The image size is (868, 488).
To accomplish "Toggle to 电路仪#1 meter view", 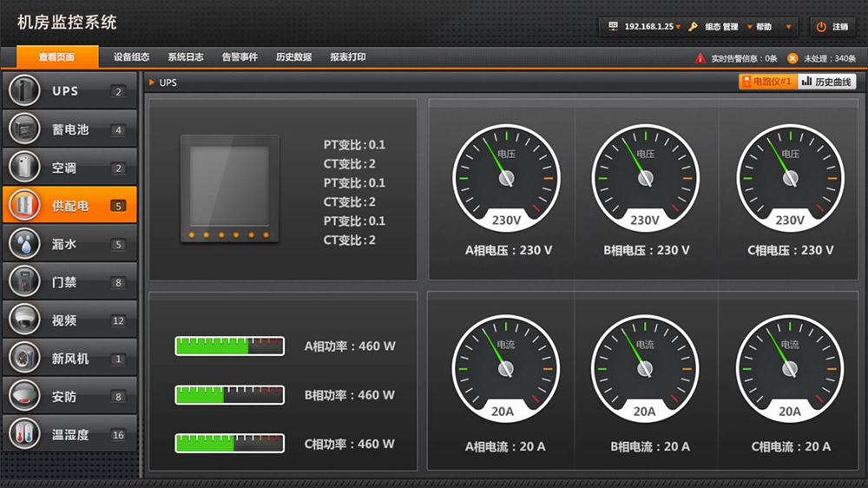I will point(767,82).
